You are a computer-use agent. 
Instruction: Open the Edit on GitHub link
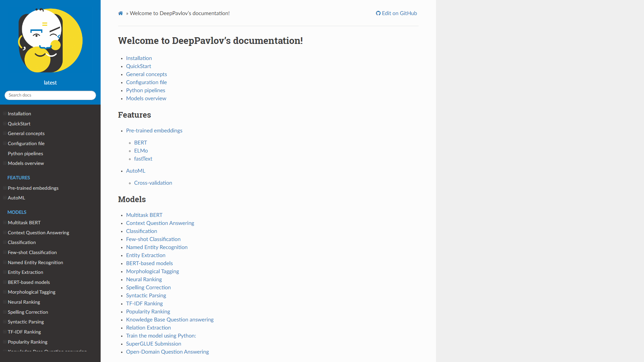coord(399,13)
